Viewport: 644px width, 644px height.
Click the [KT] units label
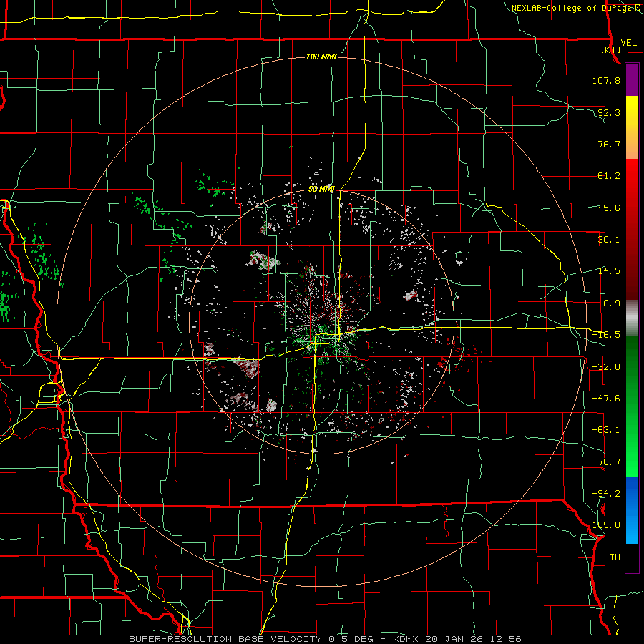coord(611,49)
